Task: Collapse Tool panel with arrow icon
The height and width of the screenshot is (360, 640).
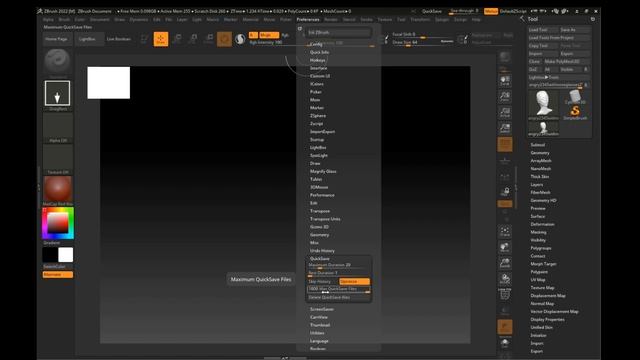Action: [522, 19]
